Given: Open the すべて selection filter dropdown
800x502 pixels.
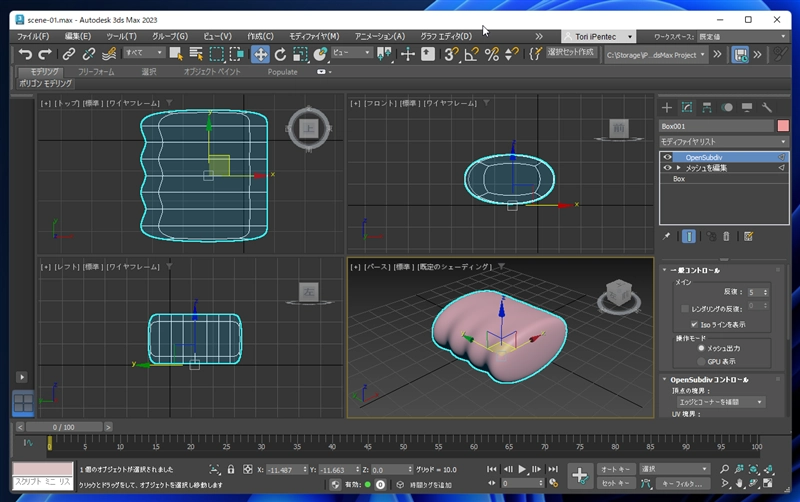Looking at the screenshot, I should (144, 53).
